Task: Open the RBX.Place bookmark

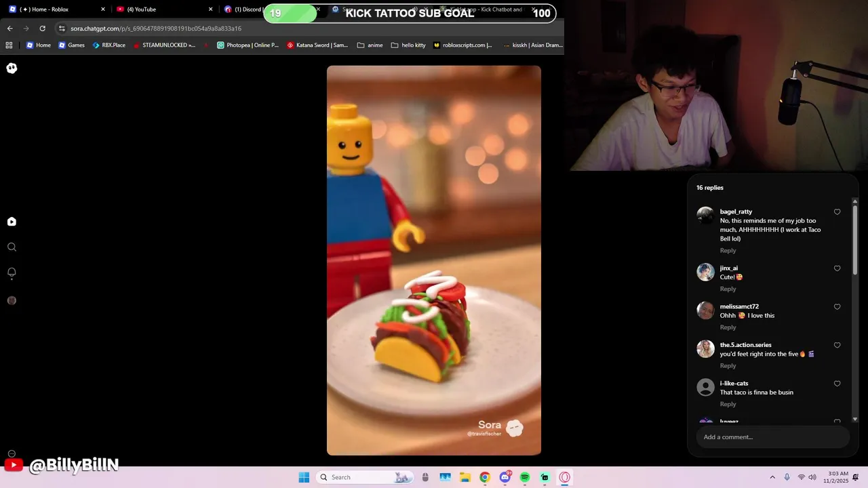Action: [x=108, y=45]
